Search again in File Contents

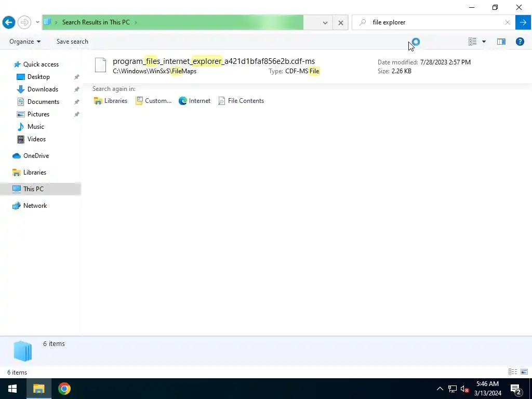pyautogui.click(x=241, y=101)
